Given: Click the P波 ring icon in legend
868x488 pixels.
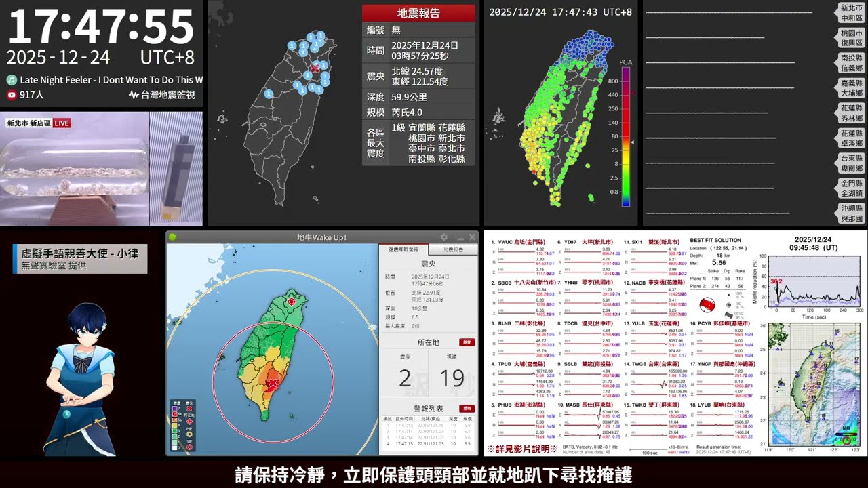Looking at the screenshot, I should 189,434.
